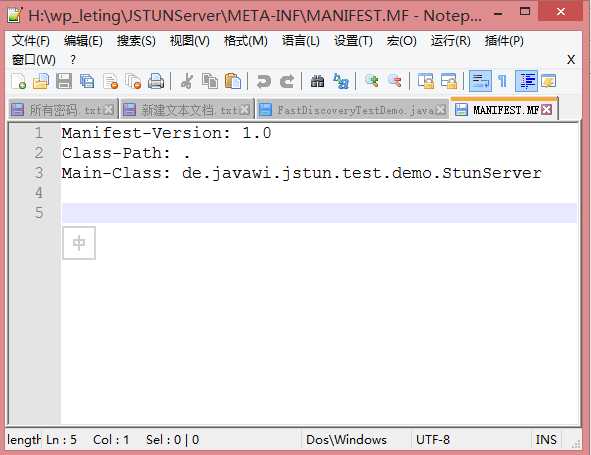Undo the last action
Viewport: 591px width, 455px height.
(263, 81)
